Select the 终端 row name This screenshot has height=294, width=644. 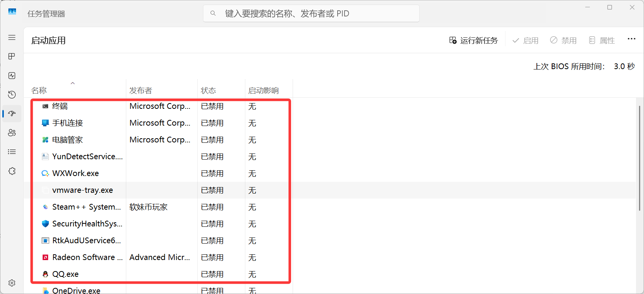[x=60, y=106]
